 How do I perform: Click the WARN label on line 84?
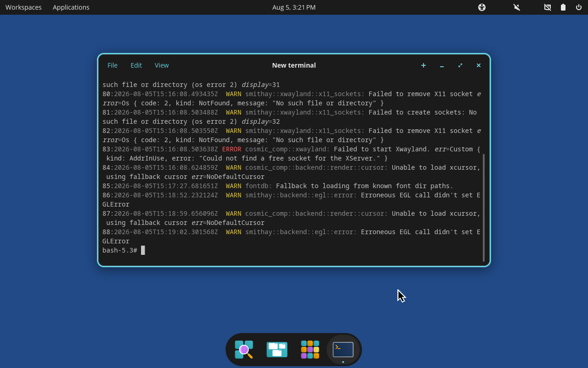point(233,167)
